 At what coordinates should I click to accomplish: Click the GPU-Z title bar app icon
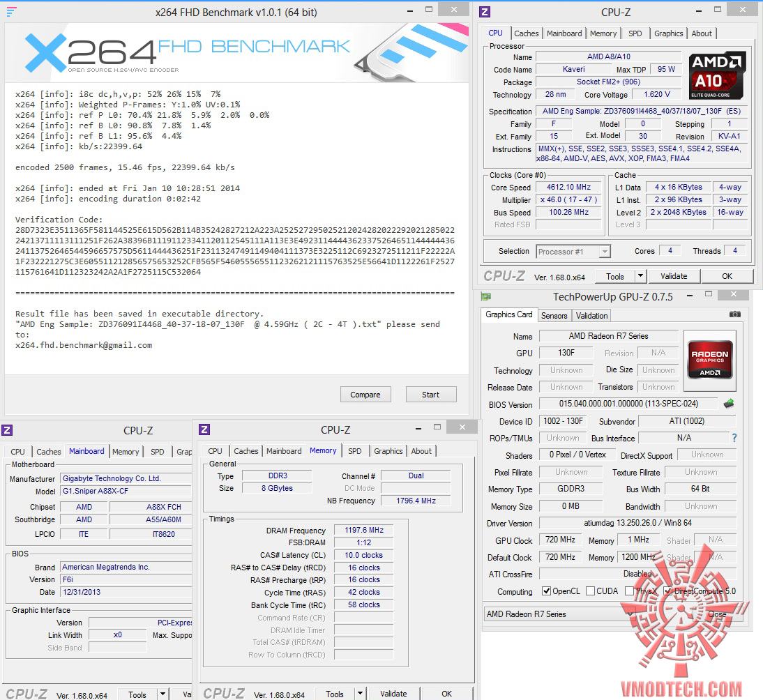[485, 296]
